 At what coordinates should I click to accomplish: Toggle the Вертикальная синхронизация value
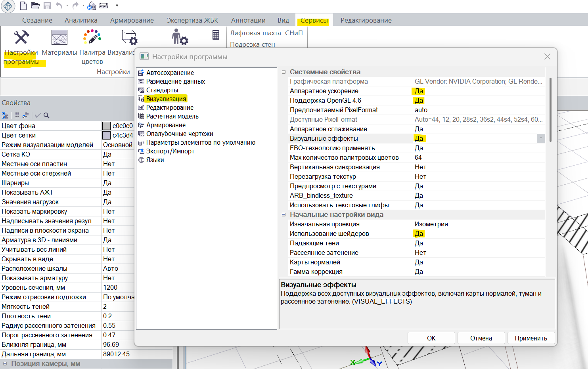click(420, 167)
